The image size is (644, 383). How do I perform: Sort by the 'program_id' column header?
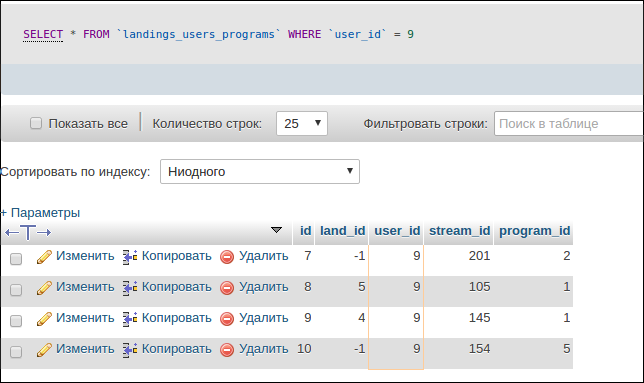point(535,231)
